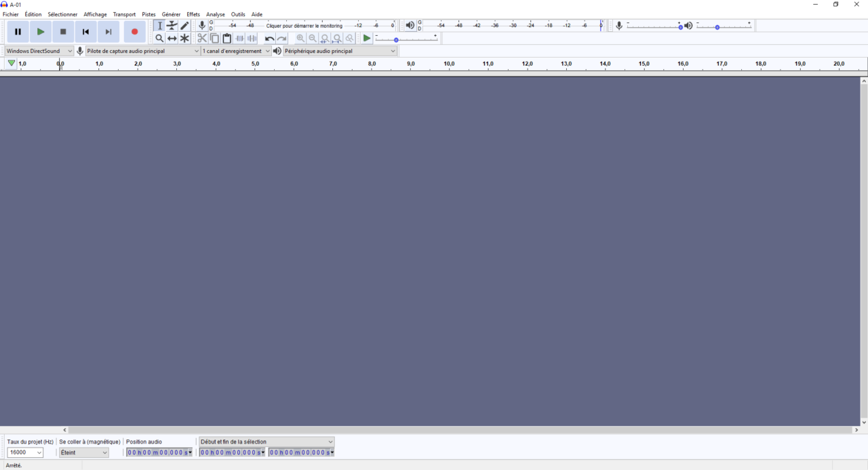The image size is (868, 470).
Task: Click the microphone icon to open recording options
Action: (x=201, y=25)
